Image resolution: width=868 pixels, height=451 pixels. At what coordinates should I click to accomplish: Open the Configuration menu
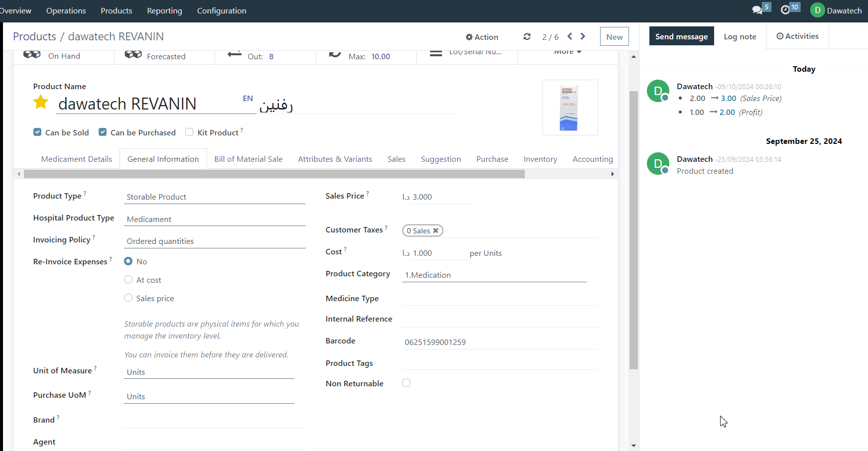click(222, 10)
